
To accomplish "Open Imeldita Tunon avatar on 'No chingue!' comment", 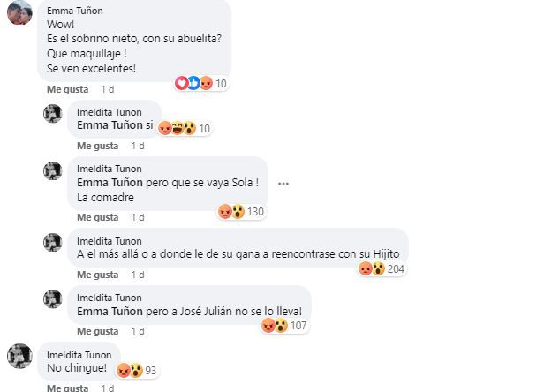I will (19, 357).
